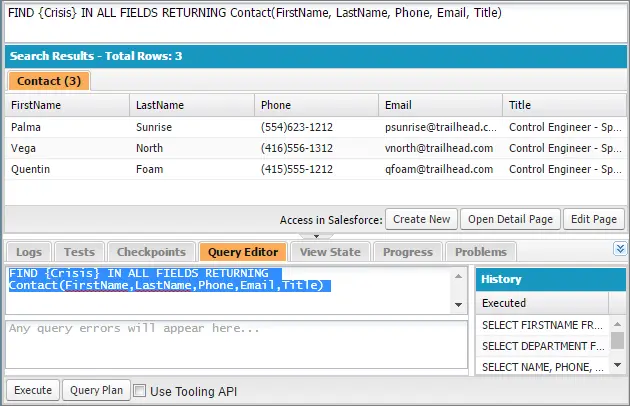The height and width of the screenshot is (406, 630).
Task: Click the psunrise@trailhead email cell
Action: (x=441, y=127)
